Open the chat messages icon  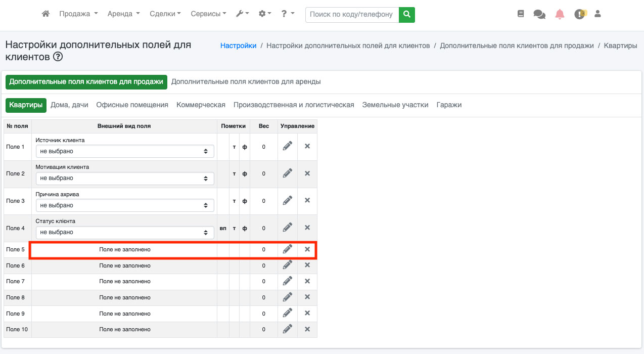(539, 14)
